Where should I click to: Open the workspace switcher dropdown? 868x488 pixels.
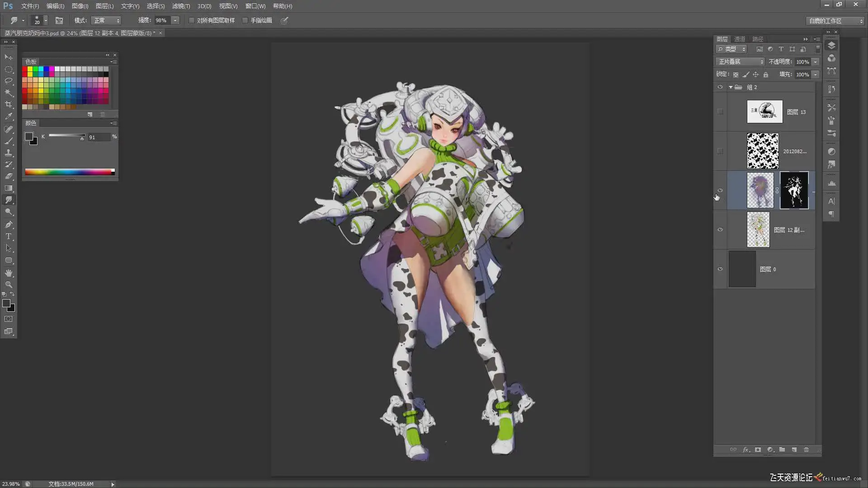click(835, 21)
